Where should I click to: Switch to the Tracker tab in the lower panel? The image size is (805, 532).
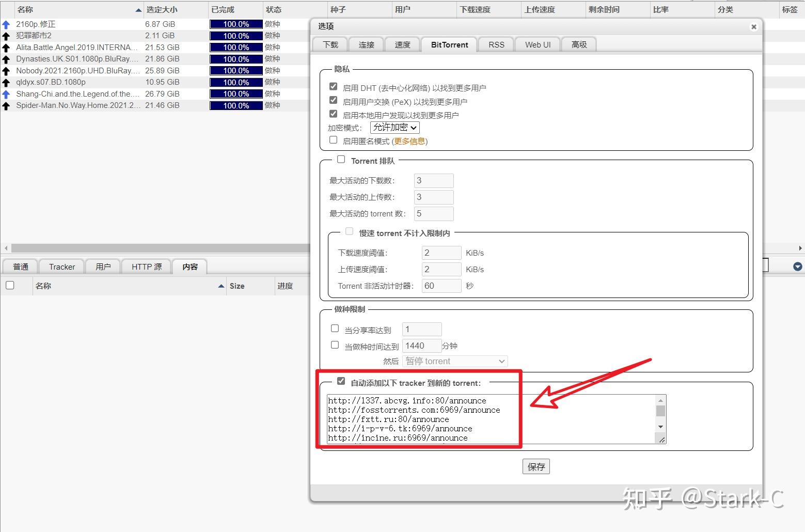click(x=61, y=267)
